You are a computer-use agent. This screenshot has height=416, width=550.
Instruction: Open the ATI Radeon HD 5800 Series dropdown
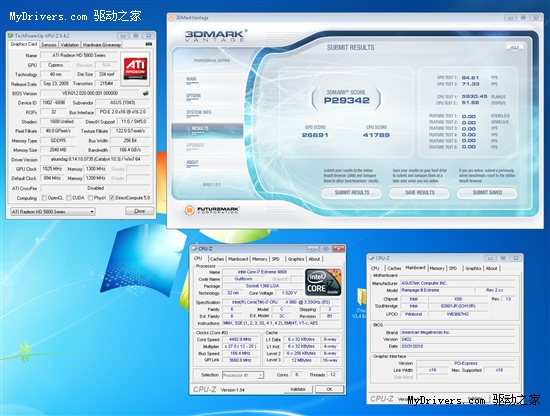tap(53, 212)
